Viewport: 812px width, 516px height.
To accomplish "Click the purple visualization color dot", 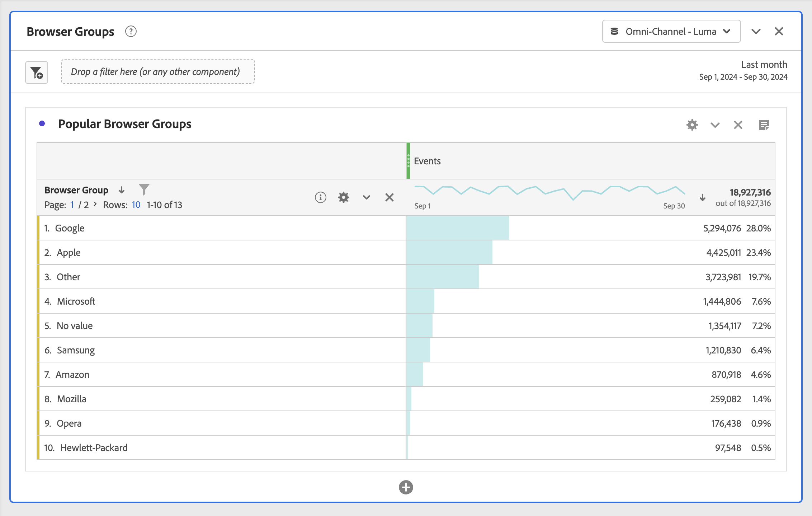I will [x=42, y=124].
